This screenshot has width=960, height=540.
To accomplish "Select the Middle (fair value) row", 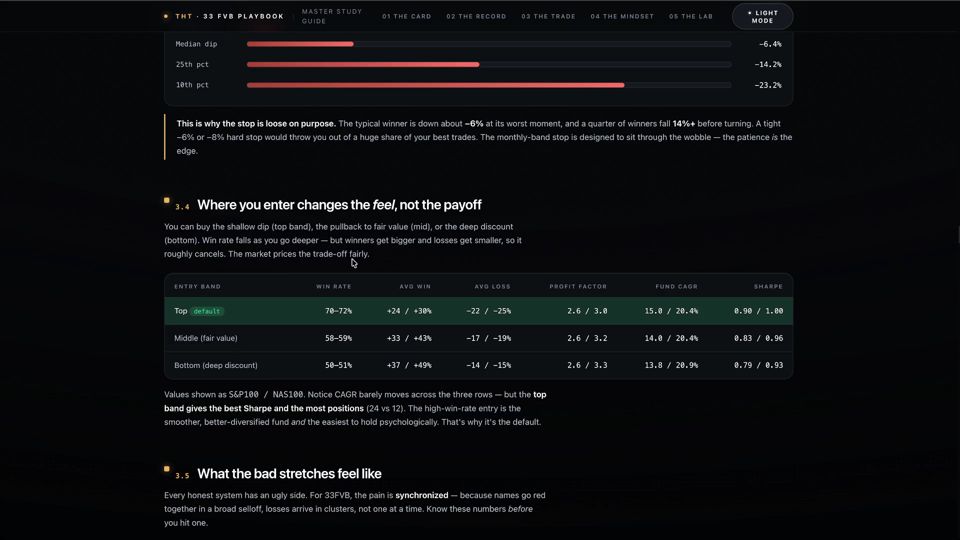I will [x=479, y=338].
